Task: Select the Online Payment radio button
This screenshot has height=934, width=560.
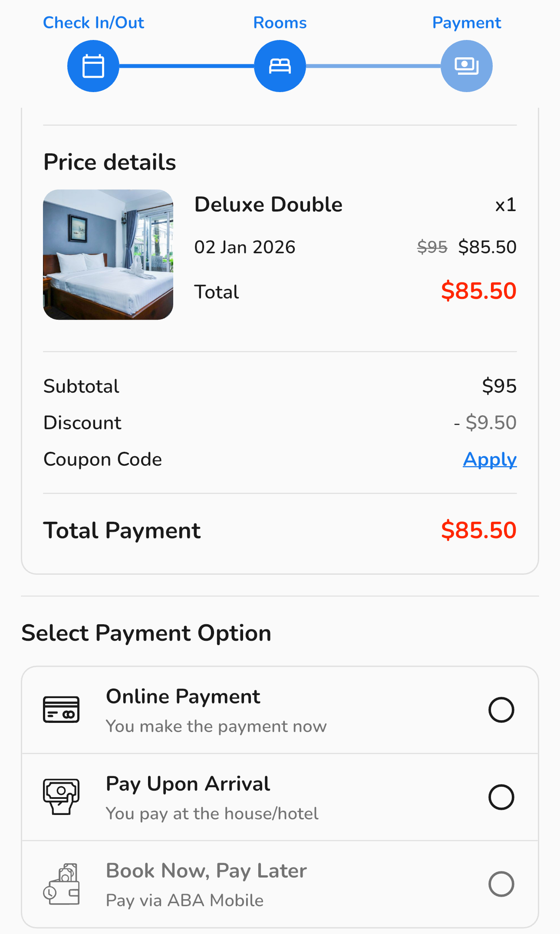Action: point(501,710)
